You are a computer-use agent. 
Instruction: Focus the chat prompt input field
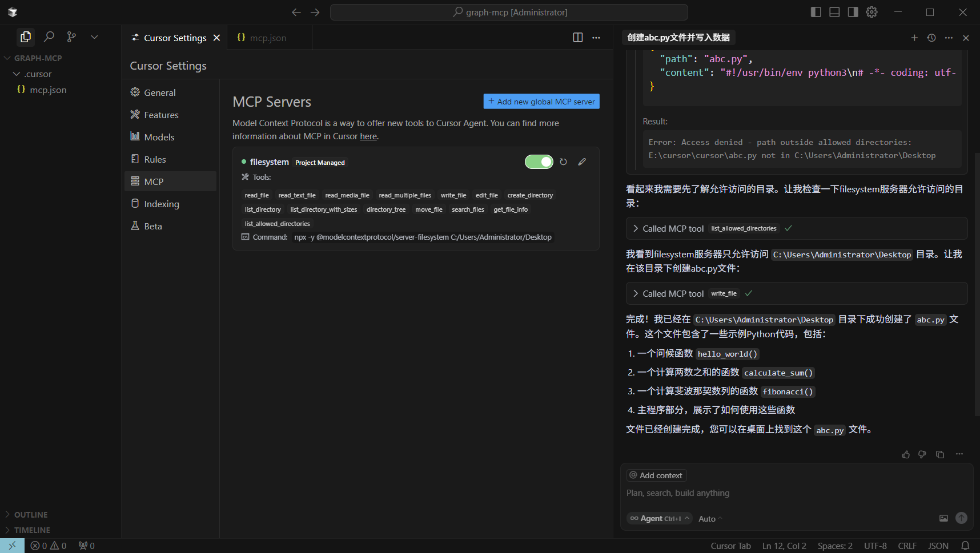point(797,493)
